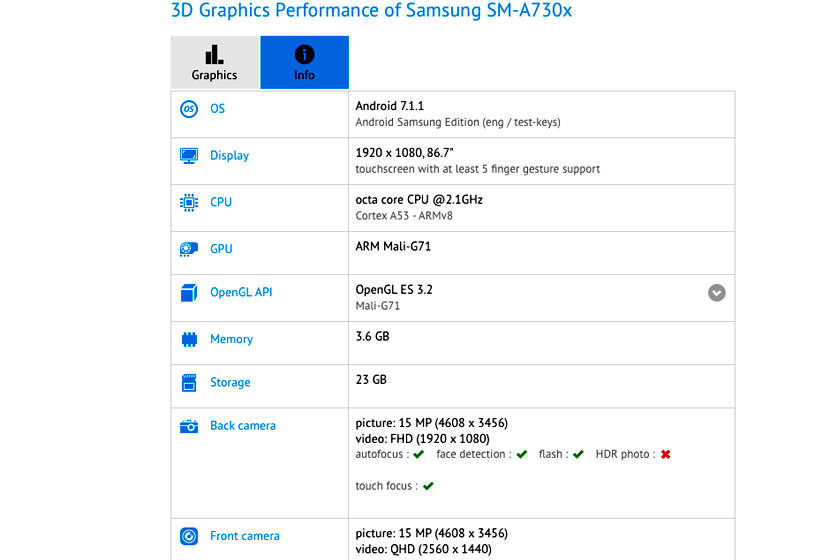
Task: Switch to the Graphics tab
Action: pyautogui.click(x=215, y=62)
